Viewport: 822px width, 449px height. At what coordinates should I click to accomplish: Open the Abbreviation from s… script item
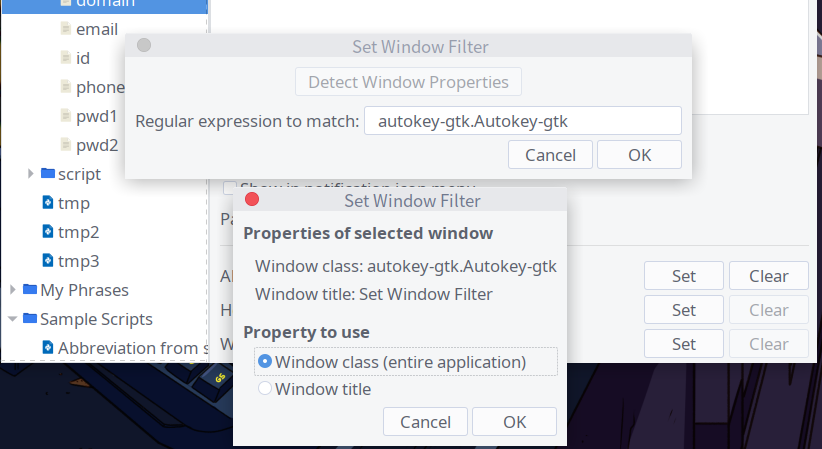click(x=132, y=348)
